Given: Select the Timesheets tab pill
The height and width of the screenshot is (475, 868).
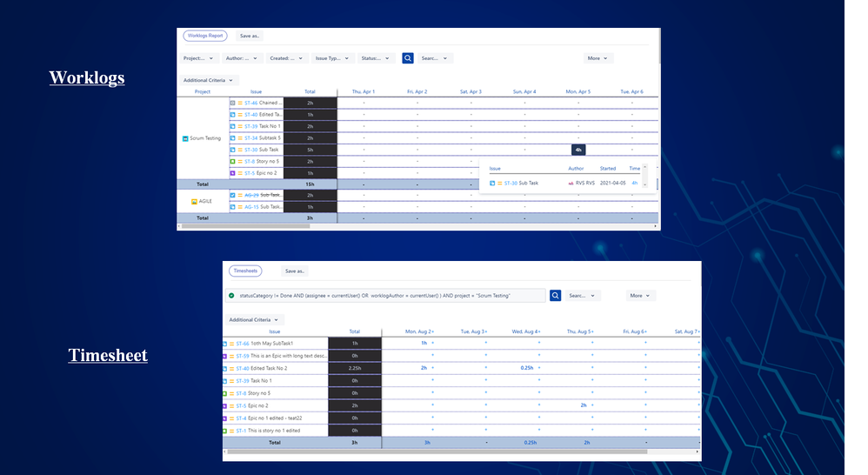Looking at the screenshot, I should (245, 271).
